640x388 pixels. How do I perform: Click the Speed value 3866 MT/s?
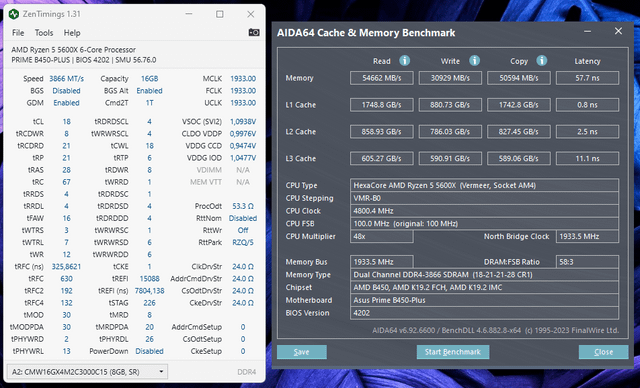pos(67,79)
